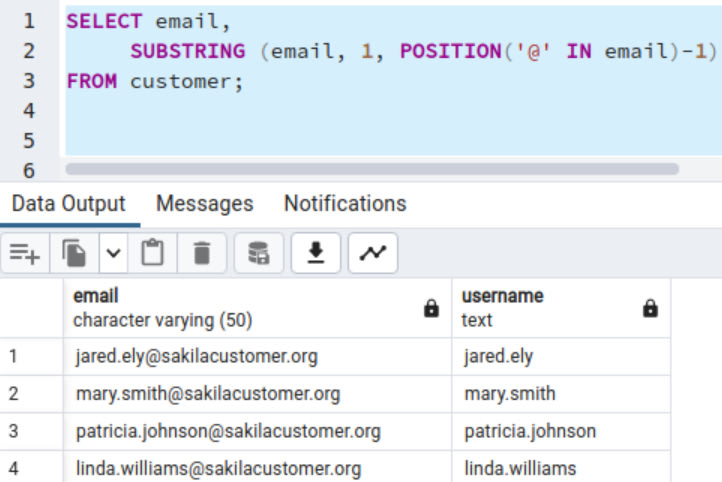
Task: Click lock icon in email column header
Action: (431, 309)
